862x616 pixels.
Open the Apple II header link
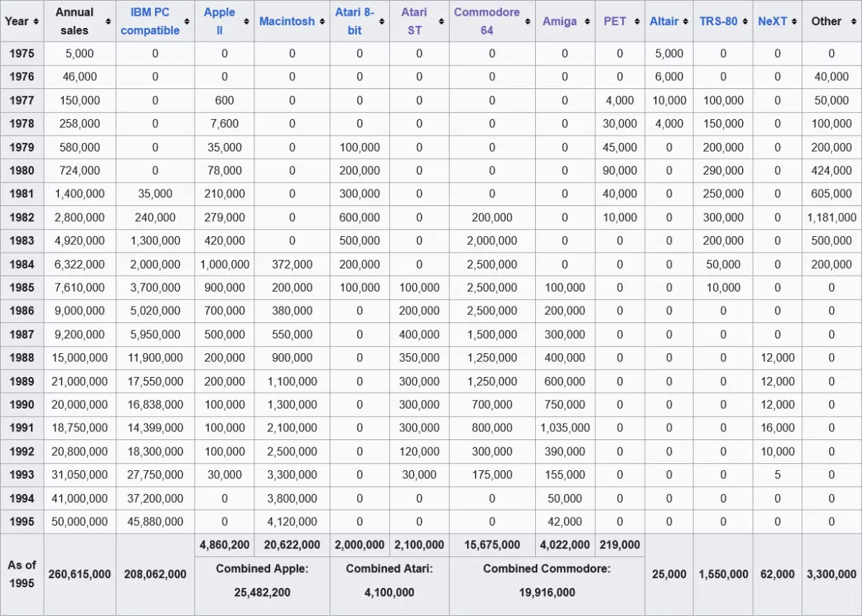(x=219, y=22)
